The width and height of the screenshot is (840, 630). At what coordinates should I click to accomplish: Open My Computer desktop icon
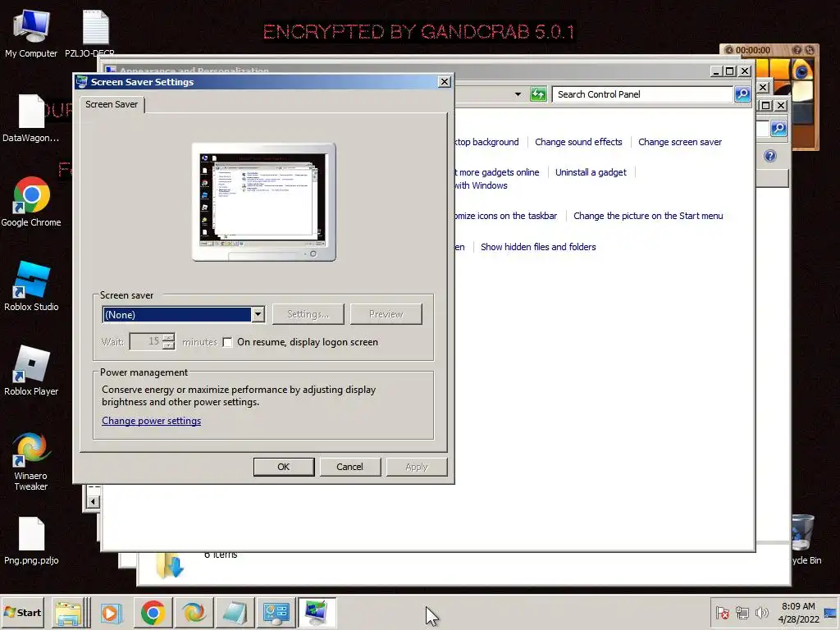click(x=31, y=33)
